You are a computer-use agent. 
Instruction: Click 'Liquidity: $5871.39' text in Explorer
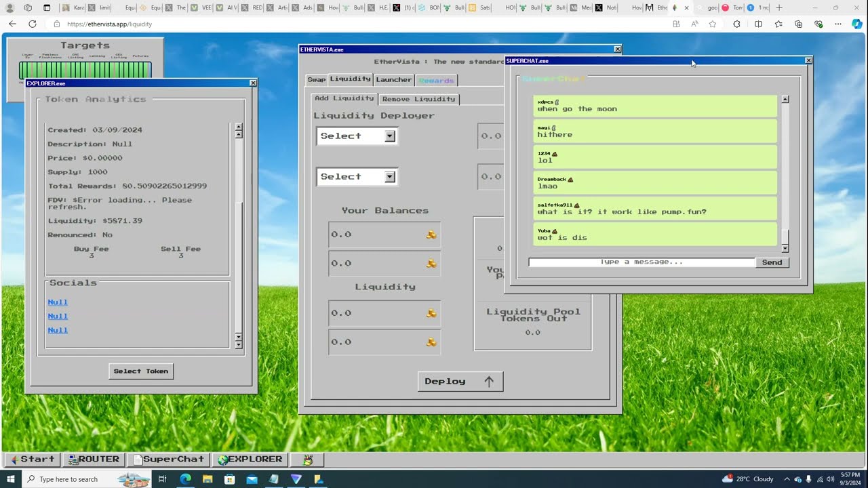(95, 221)
